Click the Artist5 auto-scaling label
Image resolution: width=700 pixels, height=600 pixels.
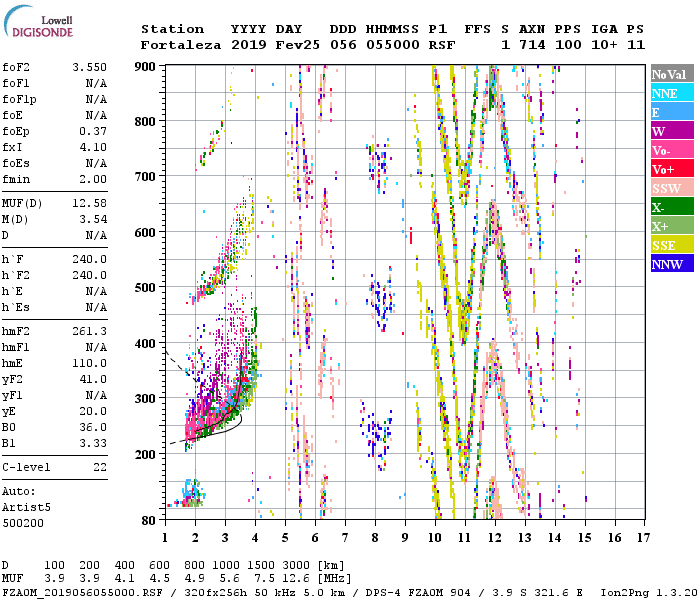(x=26, y=508)
